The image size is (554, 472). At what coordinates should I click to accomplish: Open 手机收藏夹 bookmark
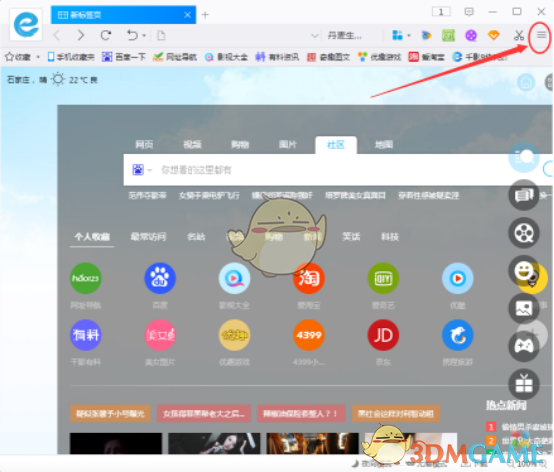point(71,57)
